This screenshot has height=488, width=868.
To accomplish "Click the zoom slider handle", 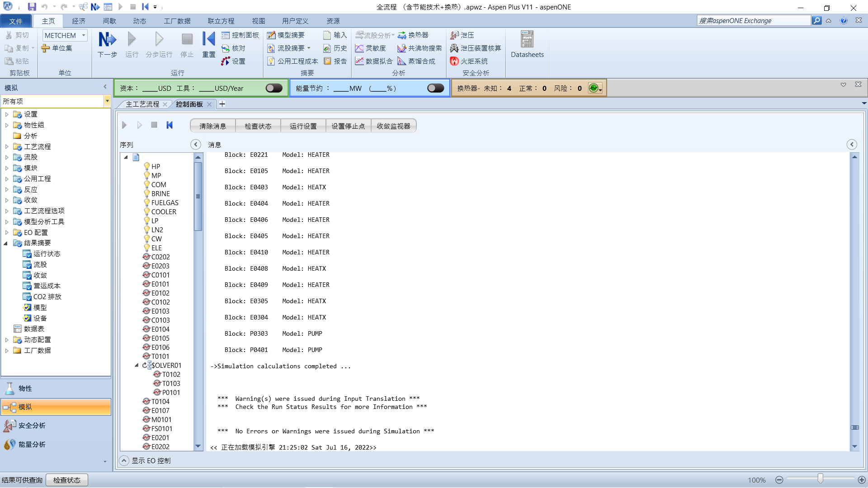I will (820, 479).
